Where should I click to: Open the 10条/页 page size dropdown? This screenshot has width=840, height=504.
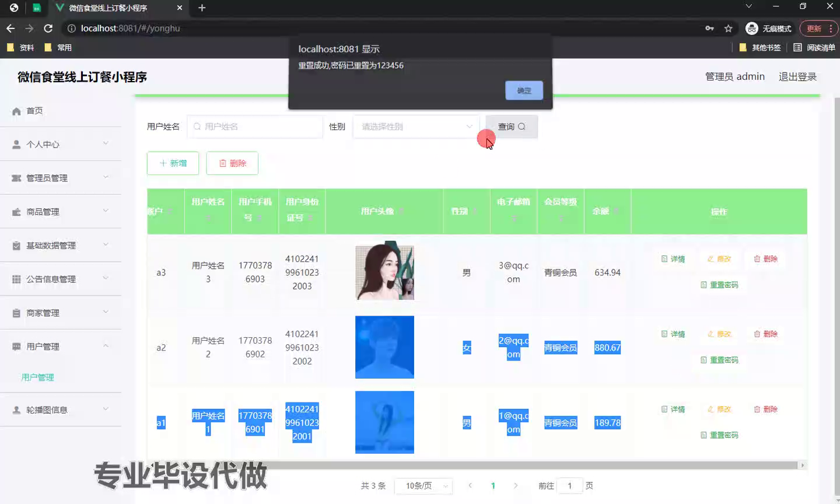tap(423, 486)
